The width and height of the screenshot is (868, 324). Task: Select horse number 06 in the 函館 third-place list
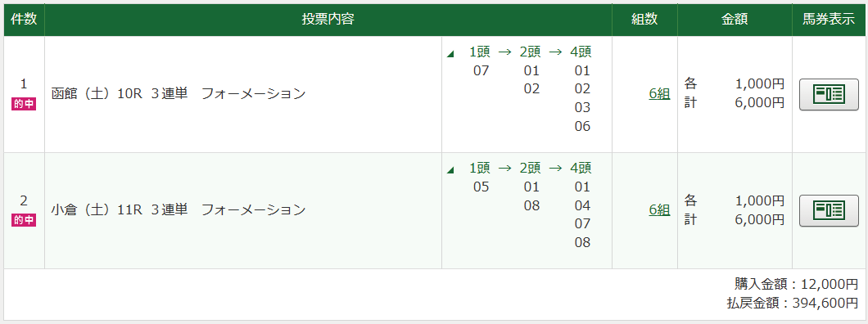582,127
